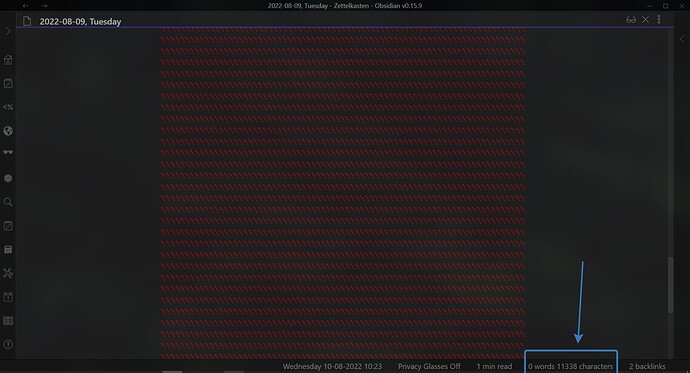Click the 2022-08-09, Tuesday note title
This screenshot has height=373, width=690.
(80, 22)
